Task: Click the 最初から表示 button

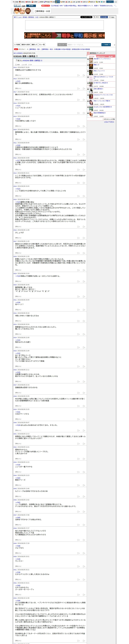Action: (x=26, y=45)
